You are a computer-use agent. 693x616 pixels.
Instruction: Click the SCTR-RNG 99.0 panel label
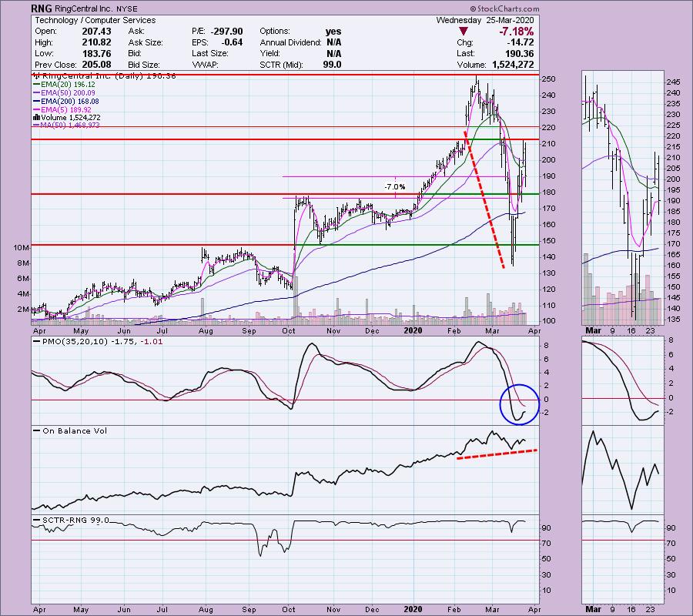coord(75,520)
